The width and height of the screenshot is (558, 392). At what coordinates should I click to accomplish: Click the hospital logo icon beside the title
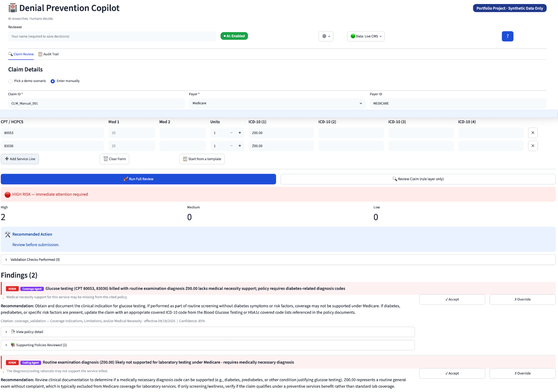(12, 8)
